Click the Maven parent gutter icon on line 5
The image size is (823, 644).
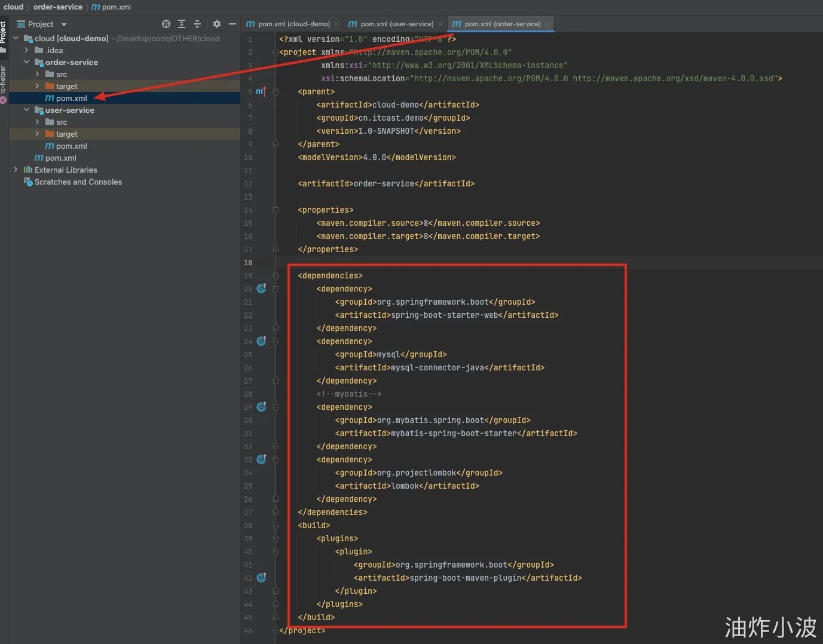click(x=261, y=91)
